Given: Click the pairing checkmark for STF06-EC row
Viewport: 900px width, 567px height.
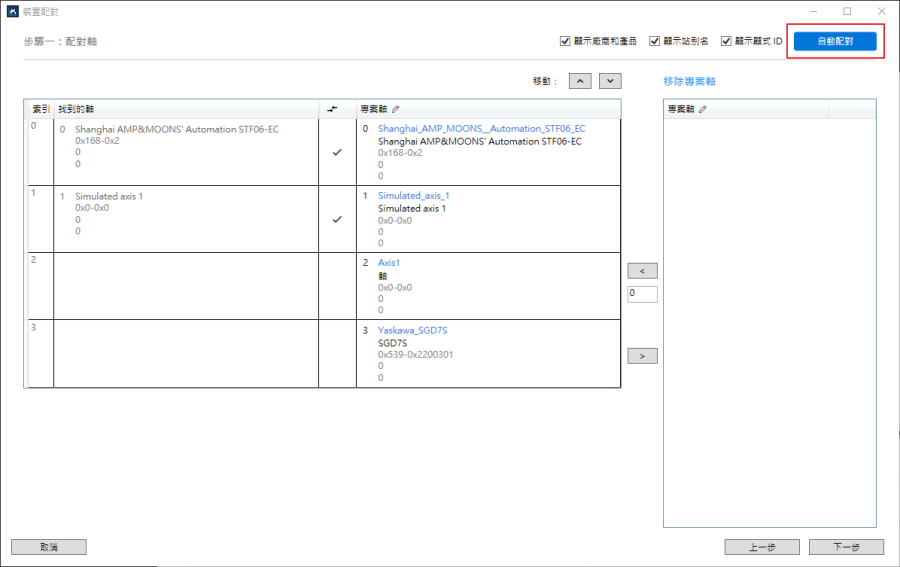Looking at the screenshot, I should coord(337,152).
